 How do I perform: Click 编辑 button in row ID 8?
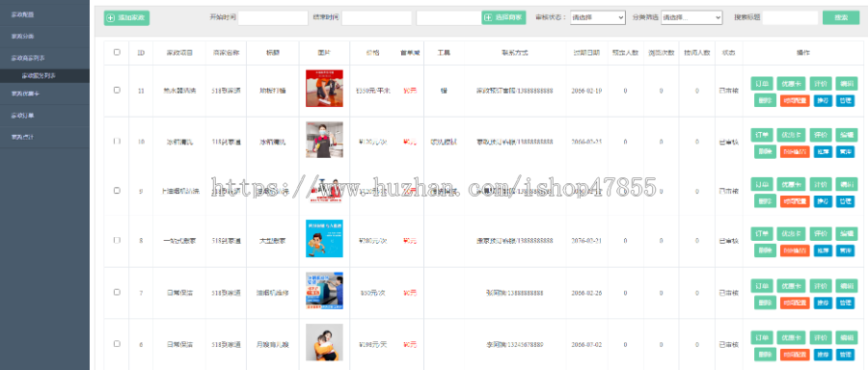tap(847, 234)
